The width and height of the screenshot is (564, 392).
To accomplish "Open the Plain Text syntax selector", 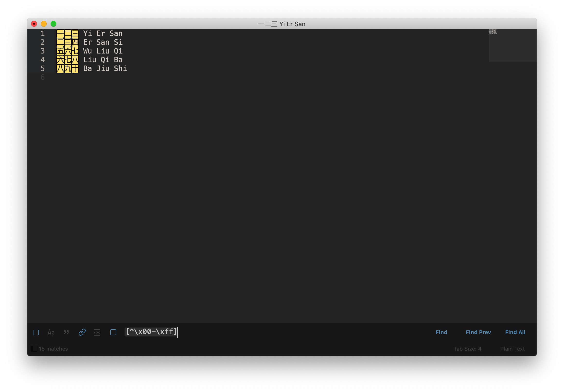I will (x=512, y=348).
